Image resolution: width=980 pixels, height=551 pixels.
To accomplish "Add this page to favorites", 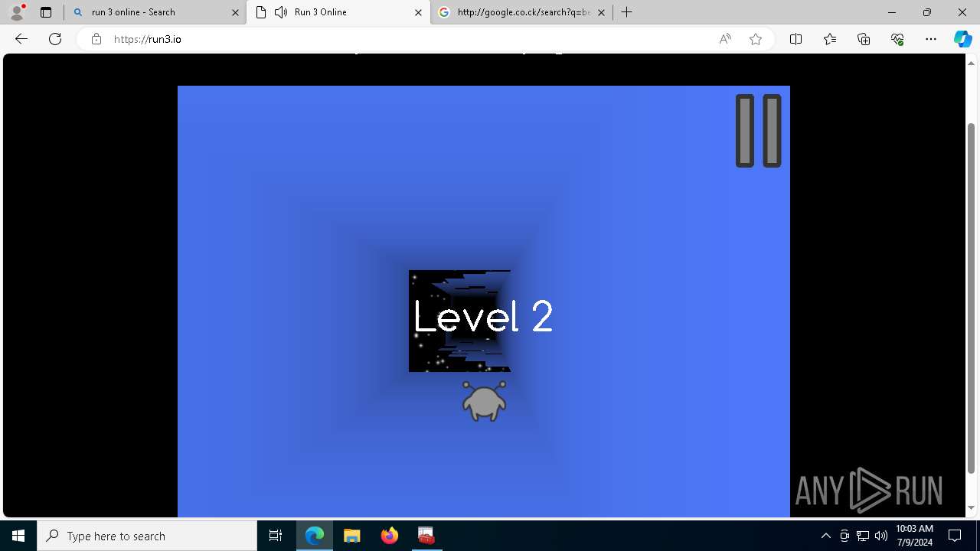I will (756, 39).
